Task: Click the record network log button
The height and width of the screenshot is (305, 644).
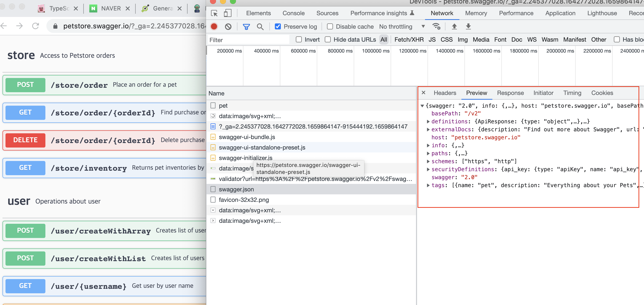Action: 214,26
